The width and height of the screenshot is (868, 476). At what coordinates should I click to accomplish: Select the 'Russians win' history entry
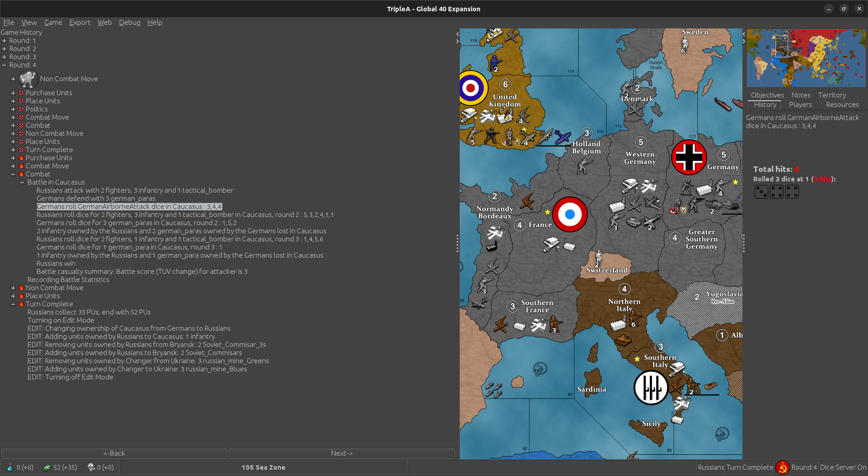click(56, 263)
